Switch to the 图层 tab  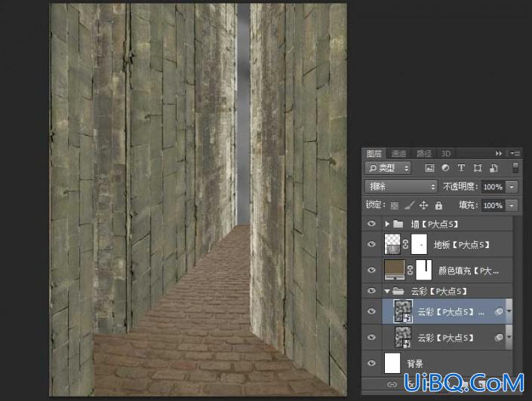[x=374, y=154]
